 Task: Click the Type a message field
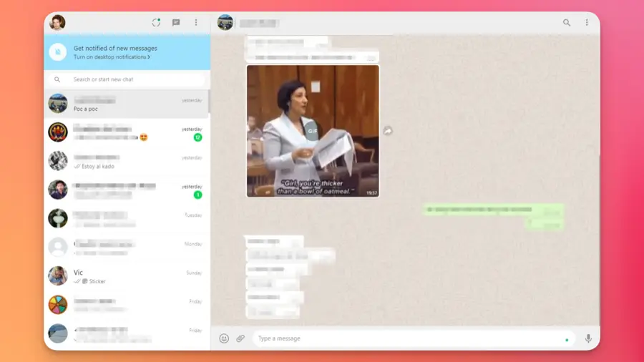coord(413,338)
